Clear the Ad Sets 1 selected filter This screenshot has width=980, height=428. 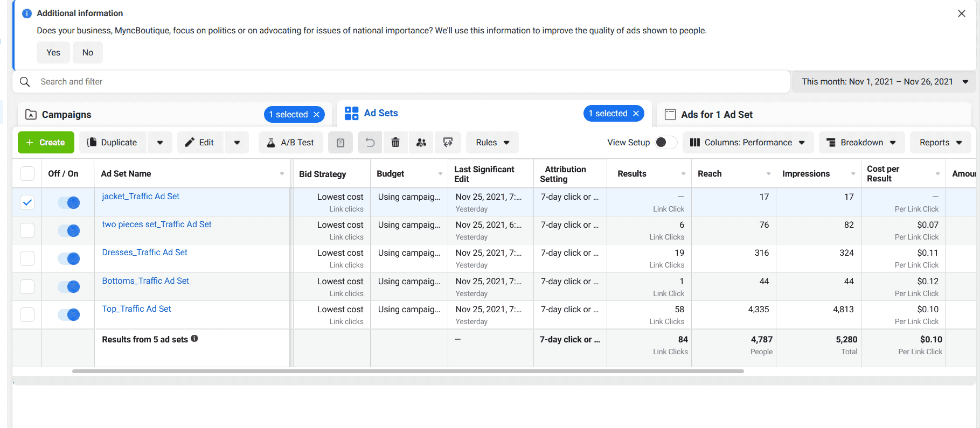[636, 114]
